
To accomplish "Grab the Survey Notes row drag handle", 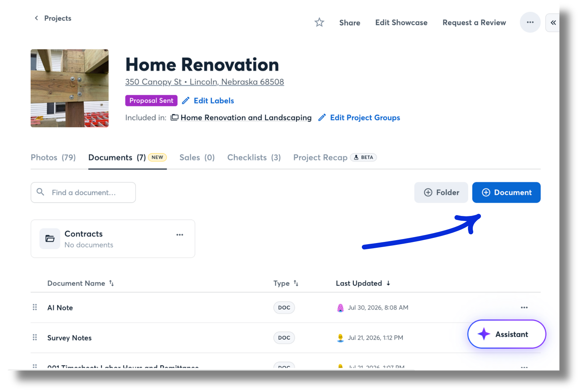I will tap(35, 337).
